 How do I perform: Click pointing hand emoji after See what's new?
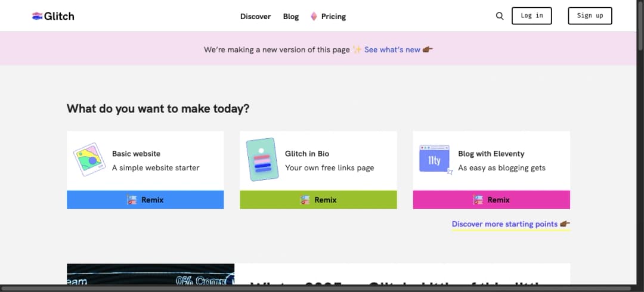point(428,49)
